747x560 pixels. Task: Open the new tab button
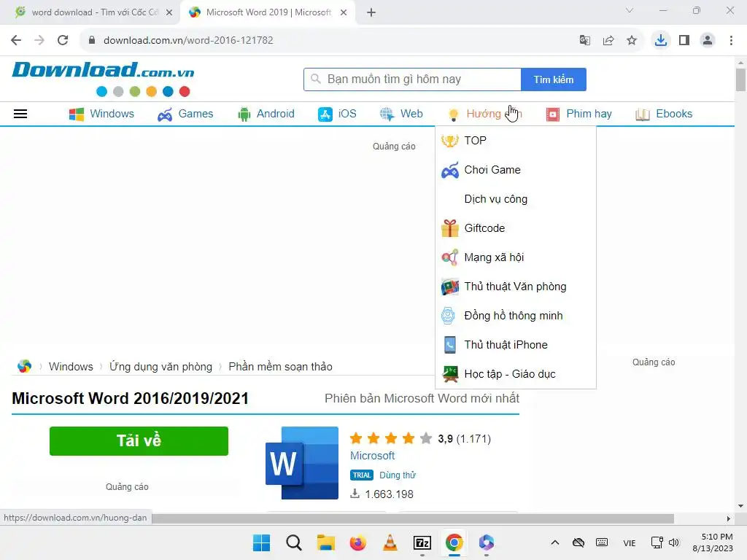point(371,12)
